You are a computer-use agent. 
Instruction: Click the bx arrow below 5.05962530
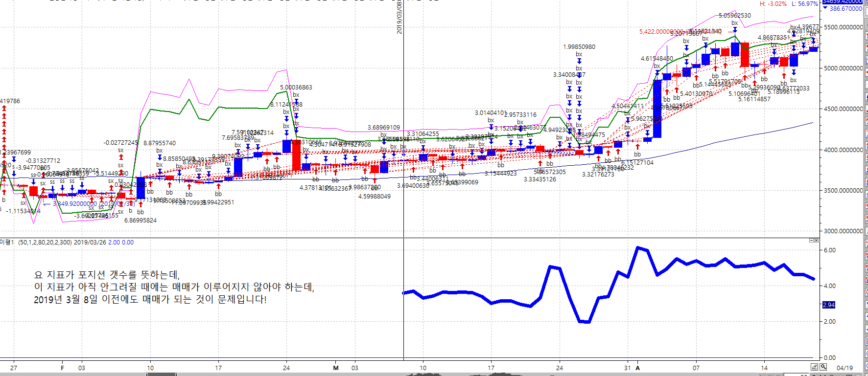point(734,29)
